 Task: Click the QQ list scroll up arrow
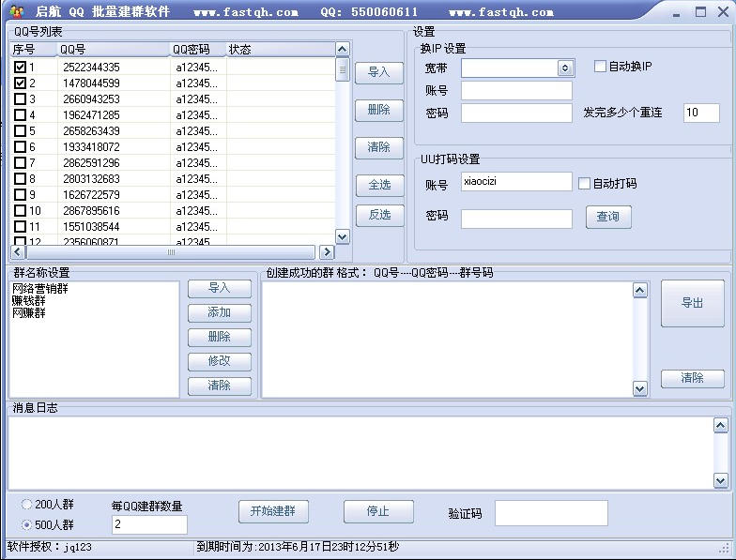pyautogui.click(x=342, y=49)
